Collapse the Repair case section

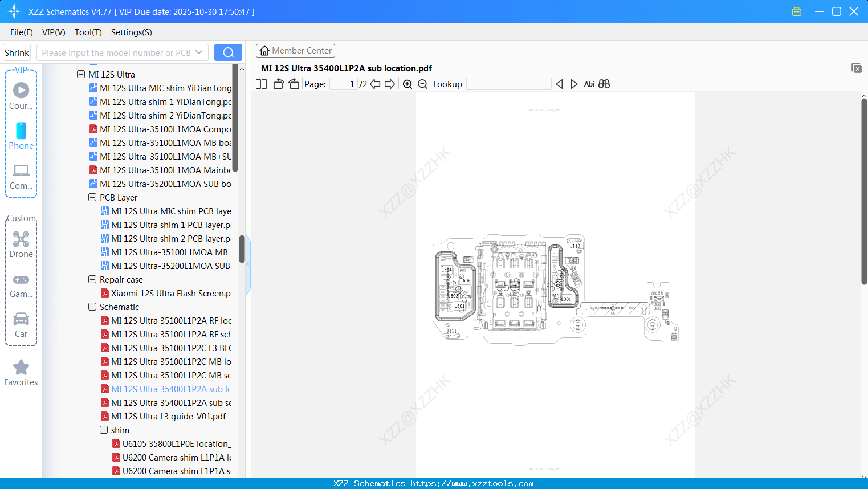(x=92, y=279)
